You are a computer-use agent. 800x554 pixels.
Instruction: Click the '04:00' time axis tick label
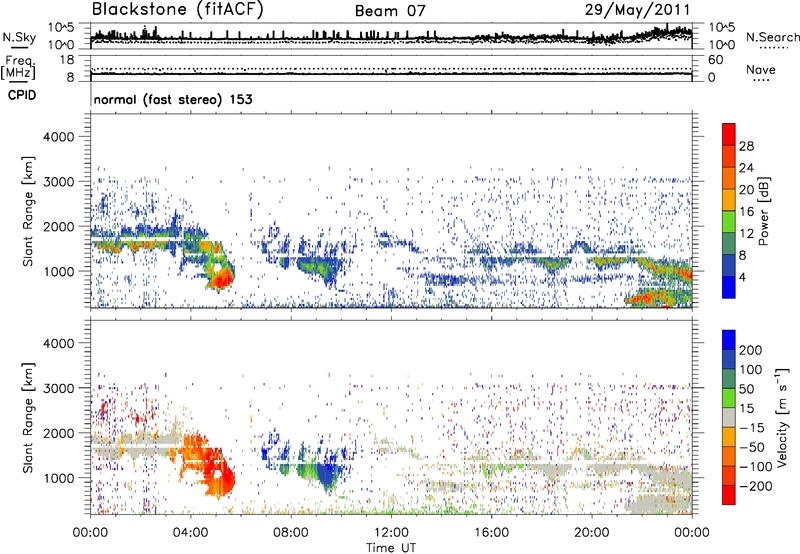tap(190, 533)
